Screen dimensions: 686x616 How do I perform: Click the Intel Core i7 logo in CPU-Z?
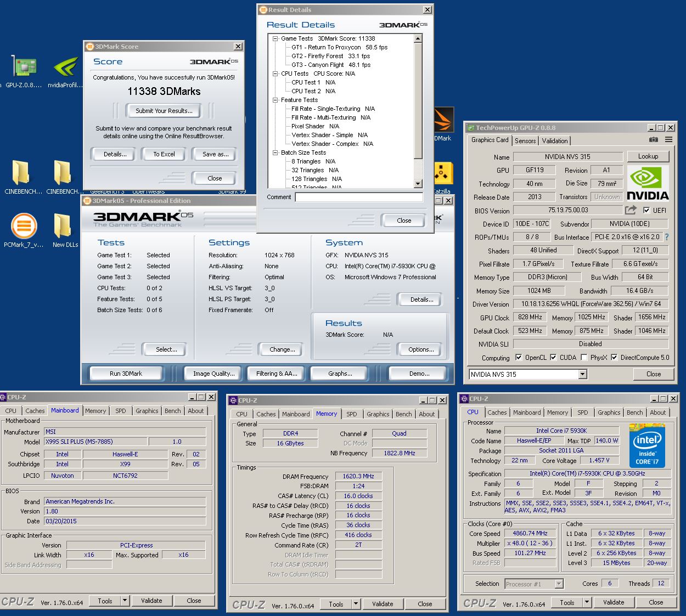click(647, 445)
